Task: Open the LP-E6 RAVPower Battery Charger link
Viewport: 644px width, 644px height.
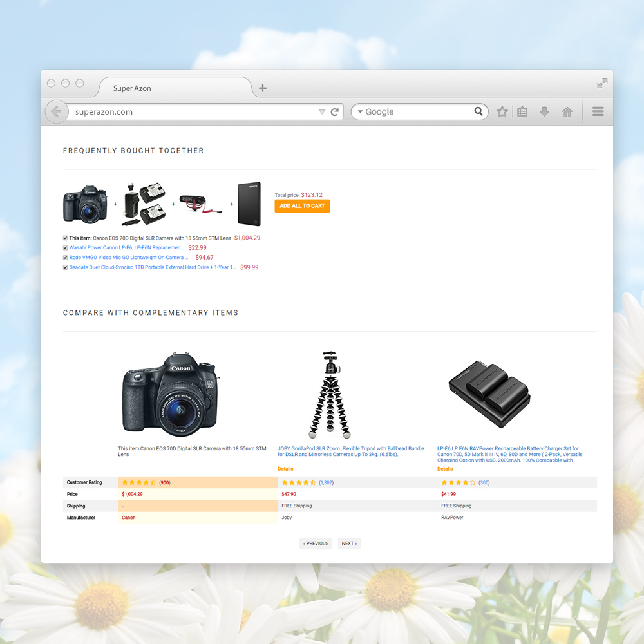Action: (509, 454)
